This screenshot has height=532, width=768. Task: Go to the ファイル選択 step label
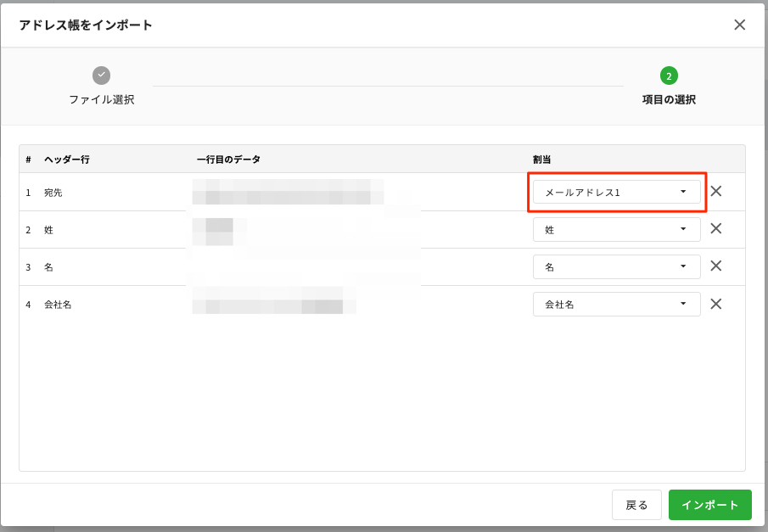[x=102, y=99]
